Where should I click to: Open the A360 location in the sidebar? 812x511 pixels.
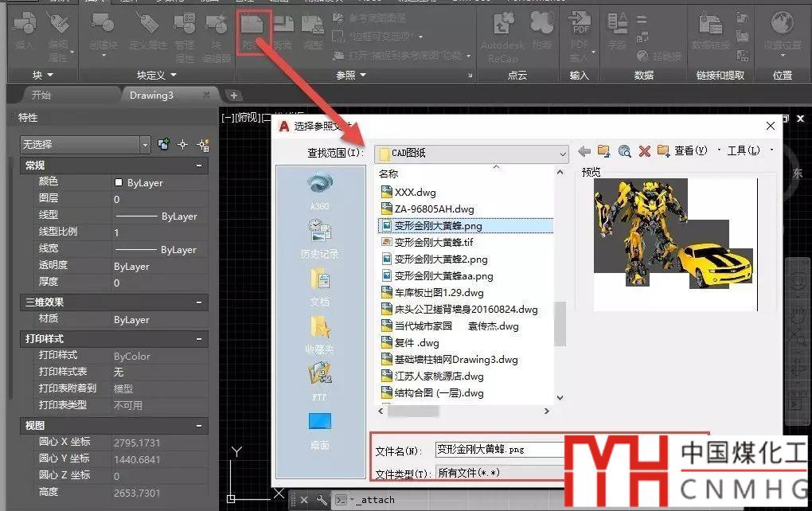(319, 190)
